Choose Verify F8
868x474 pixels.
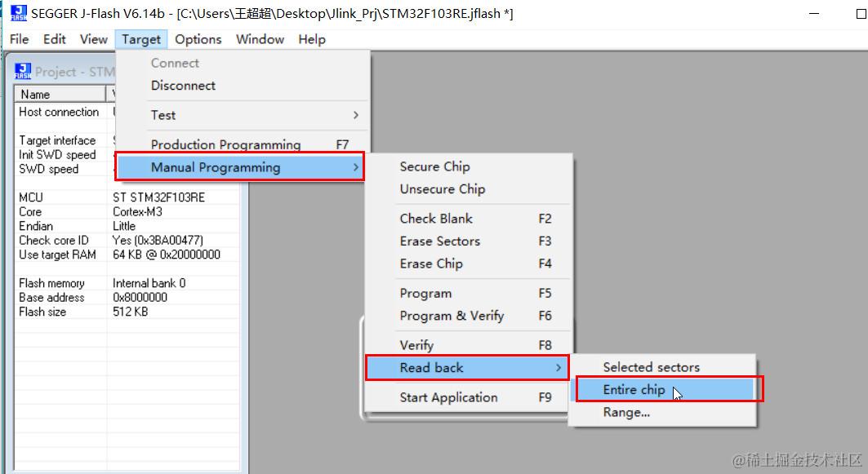[x=469, y=345]
